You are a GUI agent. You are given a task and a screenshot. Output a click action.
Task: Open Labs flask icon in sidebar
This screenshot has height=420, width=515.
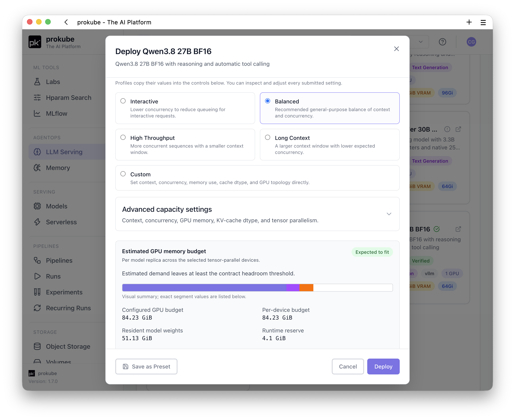[x=37, y=82]
